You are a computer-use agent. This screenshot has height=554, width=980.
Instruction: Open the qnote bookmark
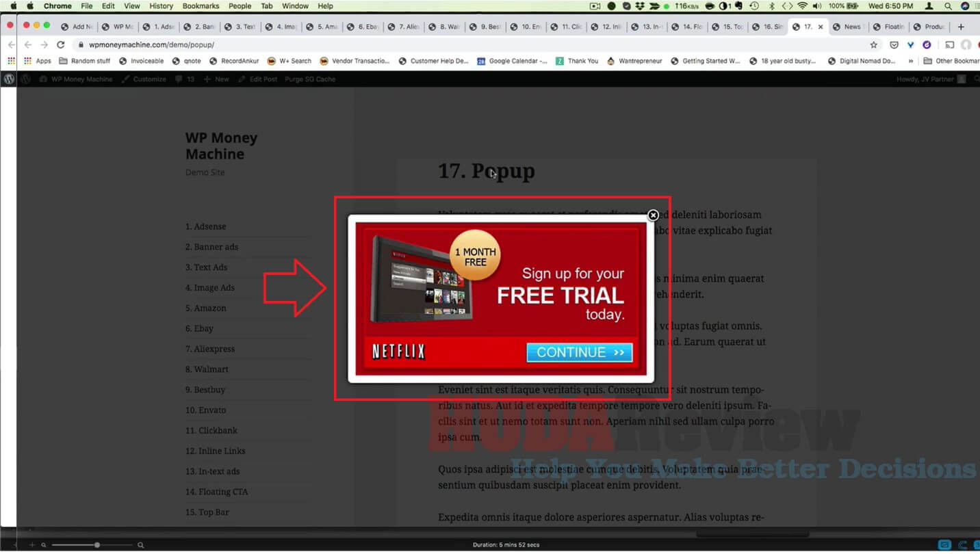coord(187,61)
